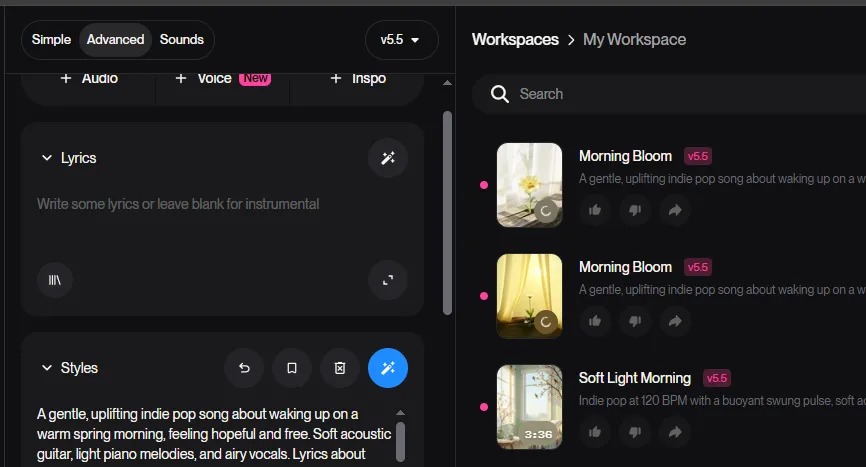Open the v5.5 model version dropdown
The image size is (866, 467).
point(401,40)
